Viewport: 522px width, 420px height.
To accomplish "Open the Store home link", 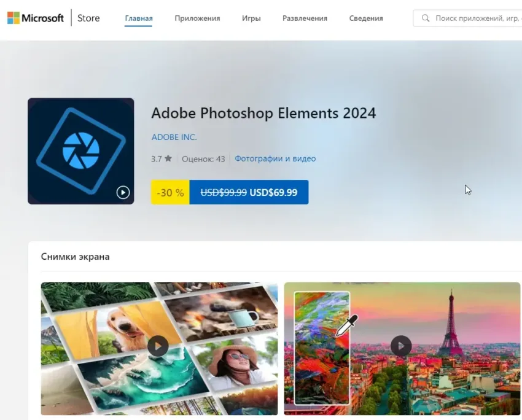I will tap(88, 18).
